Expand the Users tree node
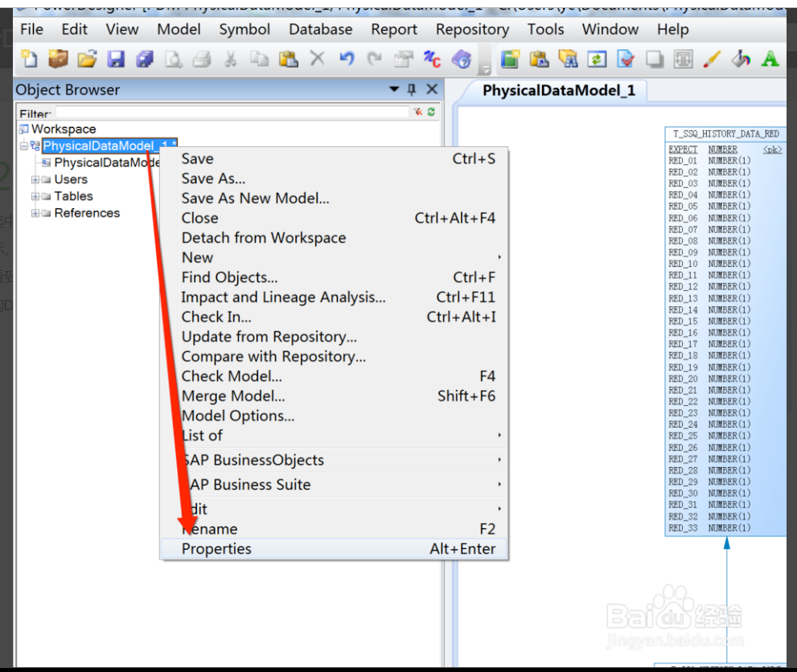The height and width of the screenshot is (672, 797). [35, 179]
